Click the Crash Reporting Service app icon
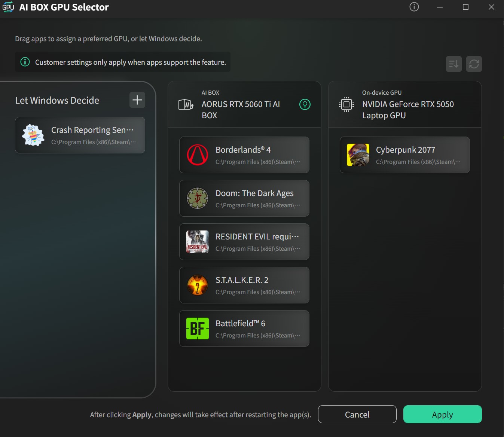Screen dimensions: 504x437 point(33,135)
